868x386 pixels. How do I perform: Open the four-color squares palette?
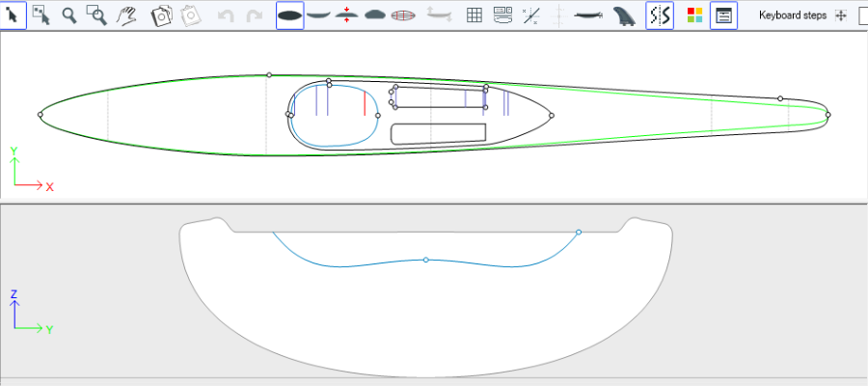pos(694,15)
